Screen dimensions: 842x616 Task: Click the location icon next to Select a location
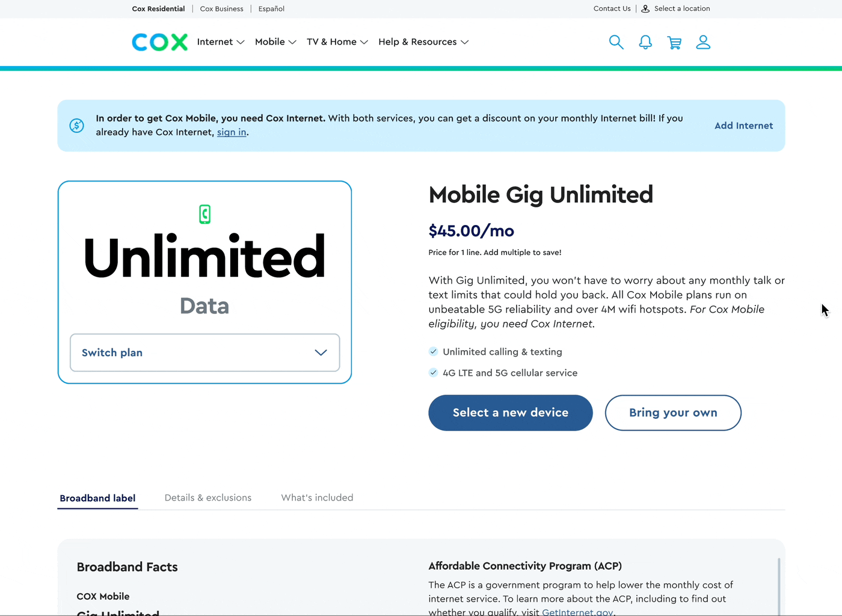point(645,8)
